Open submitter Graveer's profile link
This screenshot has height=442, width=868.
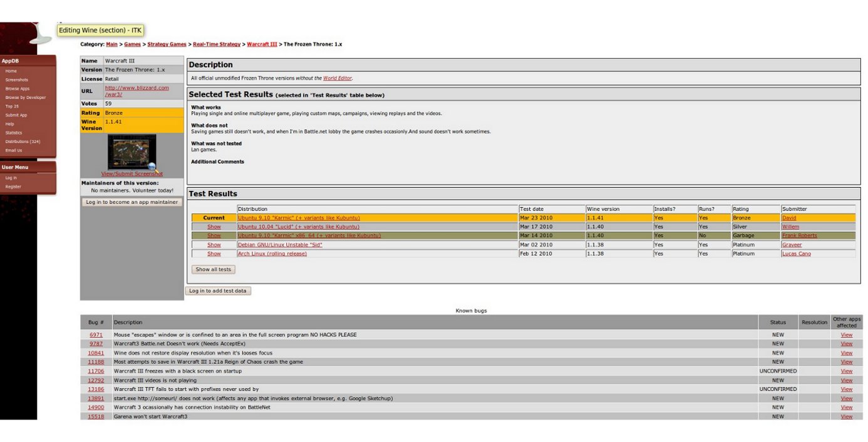(792, 245)
